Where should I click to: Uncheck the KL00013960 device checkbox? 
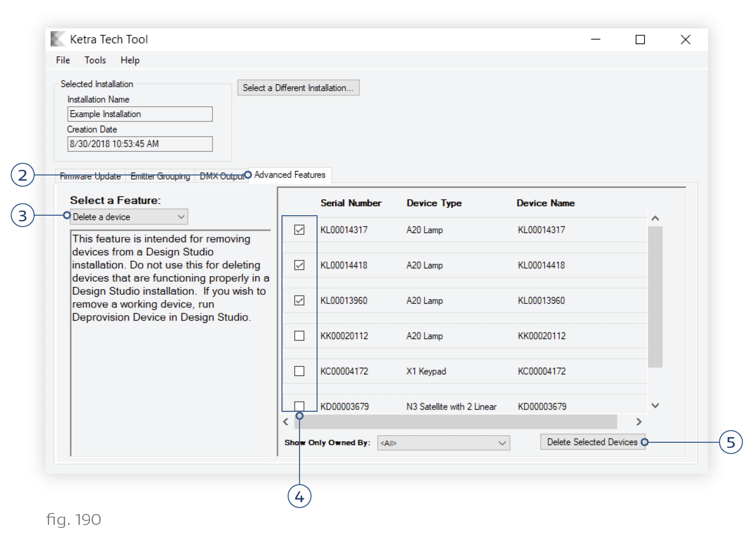[299, 300]
